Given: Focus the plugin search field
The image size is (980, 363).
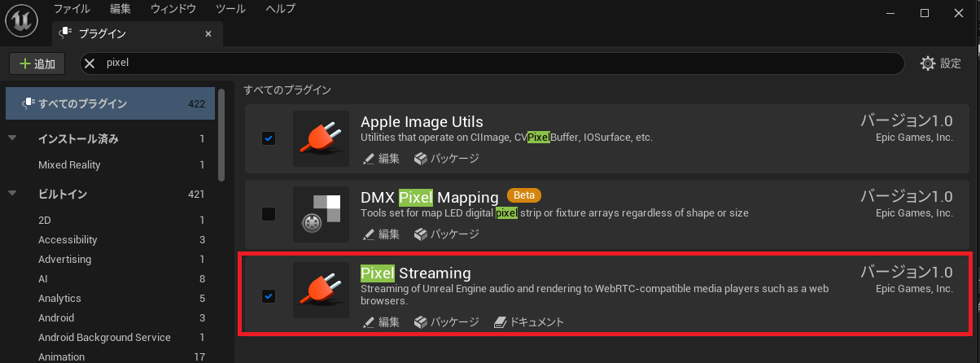Looking at the screenshot, I should coord(492,63).
